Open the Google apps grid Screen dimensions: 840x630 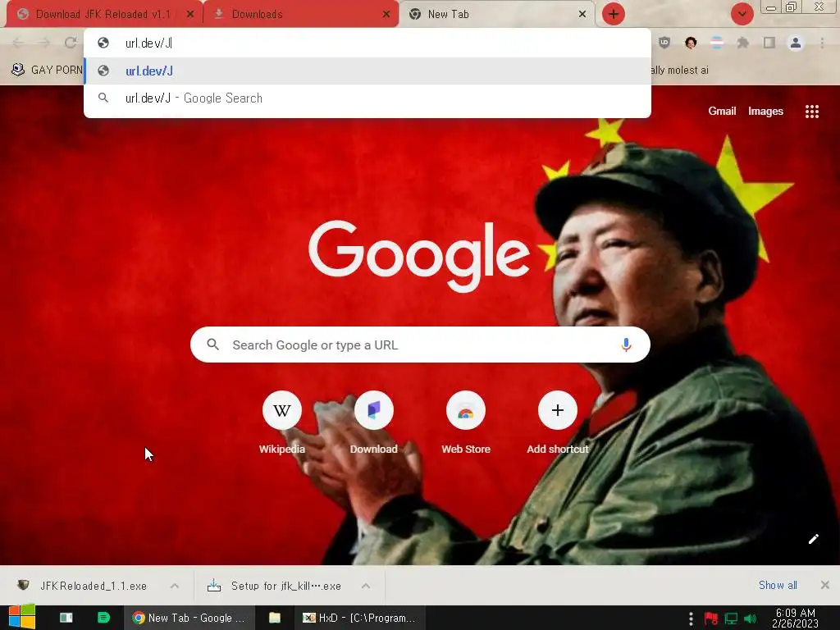click(811, 112)
